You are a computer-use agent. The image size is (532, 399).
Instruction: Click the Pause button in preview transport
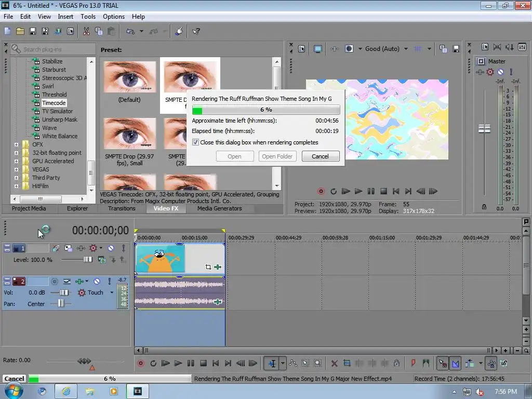click(371, 191)
